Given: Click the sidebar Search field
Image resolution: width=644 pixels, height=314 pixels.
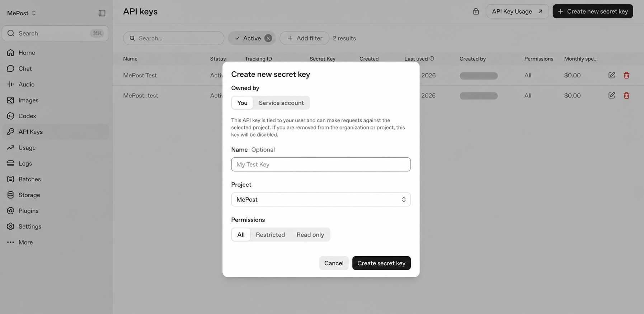Looking at the screenshot, I should point(56,33).
